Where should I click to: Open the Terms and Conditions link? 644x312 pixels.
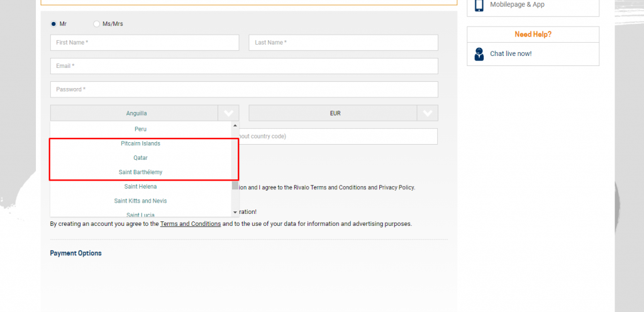pyautogui.click(x=190, y=224)
